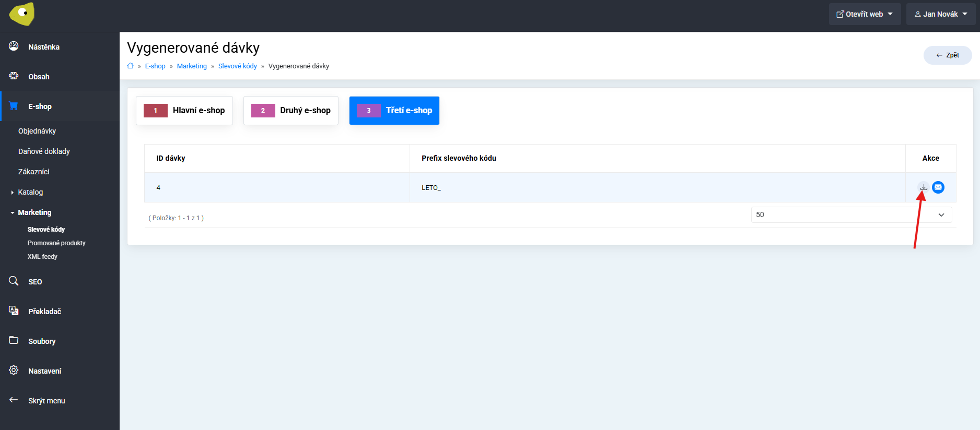Click the SEO magnifier icon
Screen dimensions: 980x430
coord(14,281)
